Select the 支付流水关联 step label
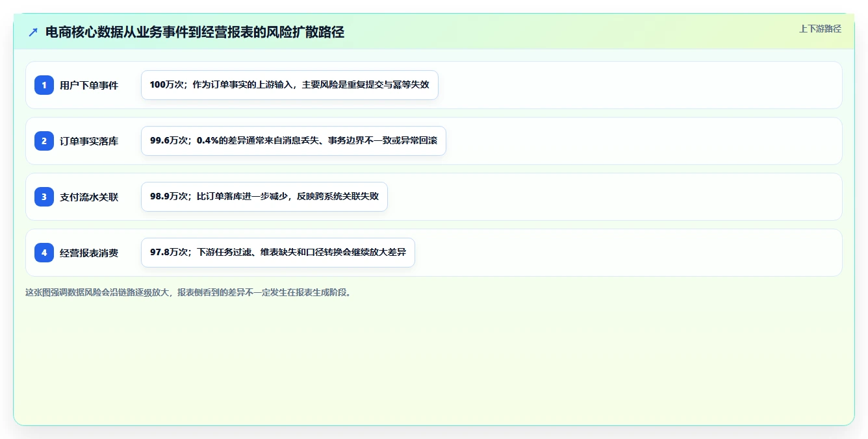 tap(89, 197)
